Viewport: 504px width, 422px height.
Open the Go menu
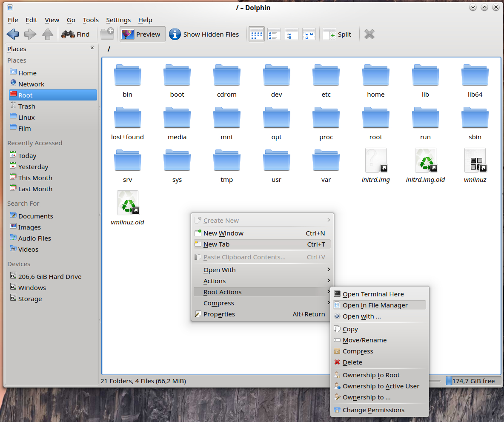click(x=71, y=20)
